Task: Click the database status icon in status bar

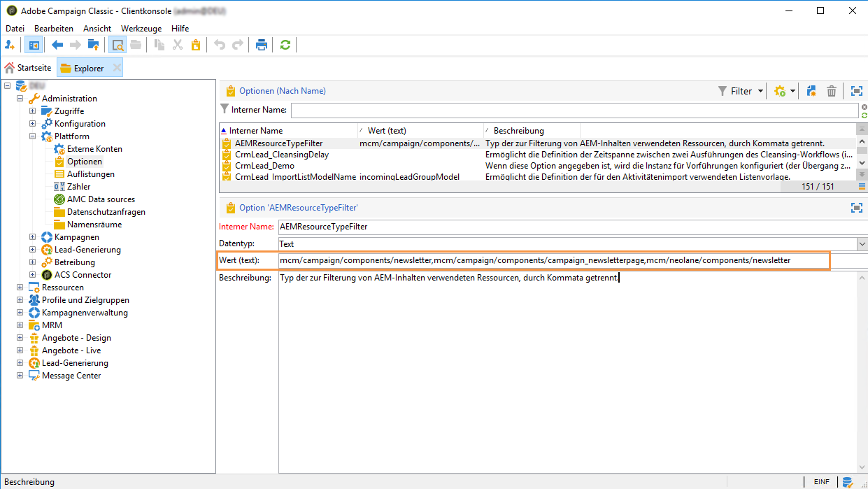Action: point(848,482)
